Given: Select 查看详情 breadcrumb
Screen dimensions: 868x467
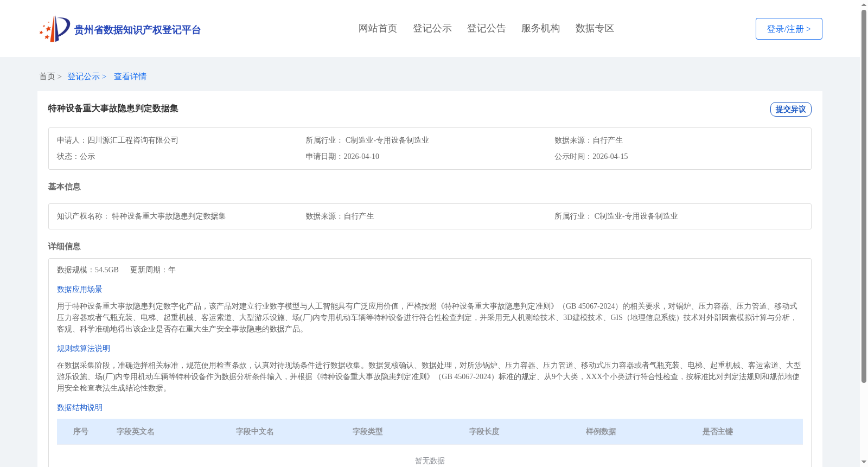Looking at the screenshot, I should click(130, 76).
